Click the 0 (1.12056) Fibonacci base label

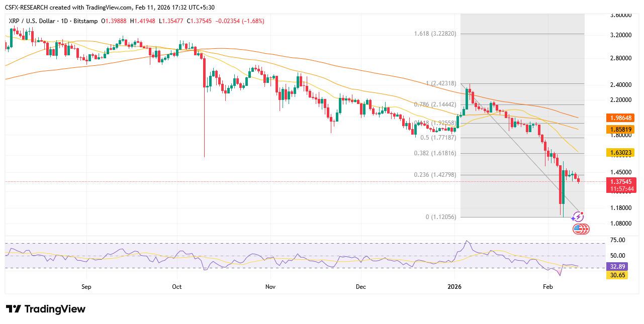click(x=440, y=217)
